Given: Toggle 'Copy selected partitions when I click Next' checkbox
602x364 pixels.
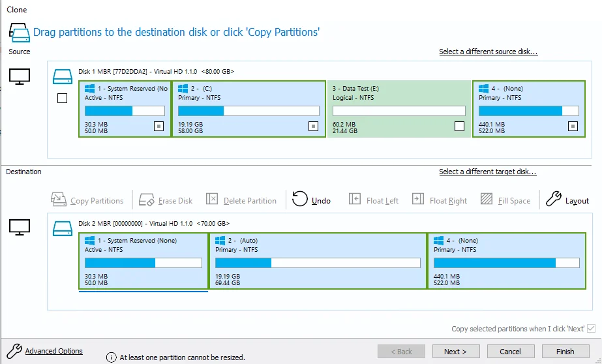Looking at the screenshot, I should point(592,329).
